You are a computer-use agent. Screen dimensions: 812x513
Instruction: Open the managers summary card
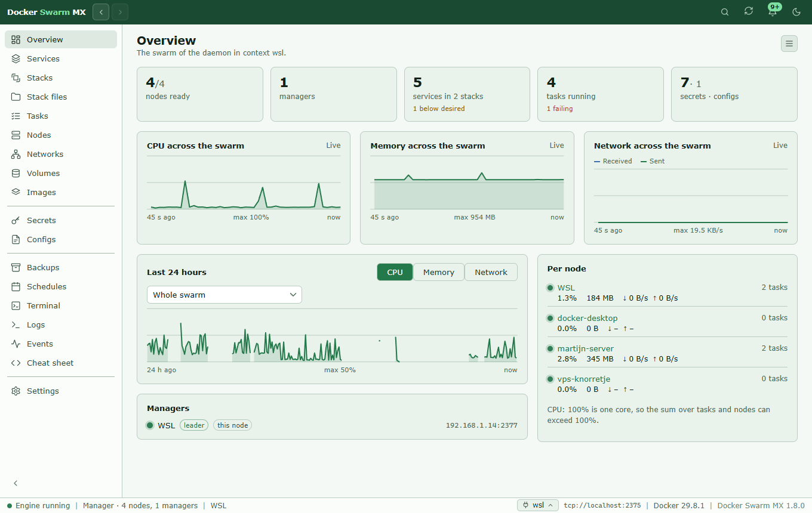(x=334, y=94)
